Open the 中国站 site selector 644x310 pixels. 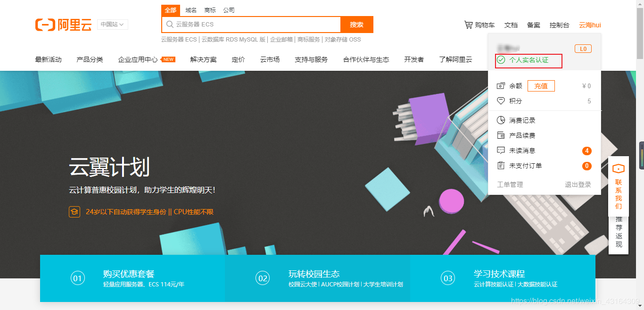[x=112, y=25]
